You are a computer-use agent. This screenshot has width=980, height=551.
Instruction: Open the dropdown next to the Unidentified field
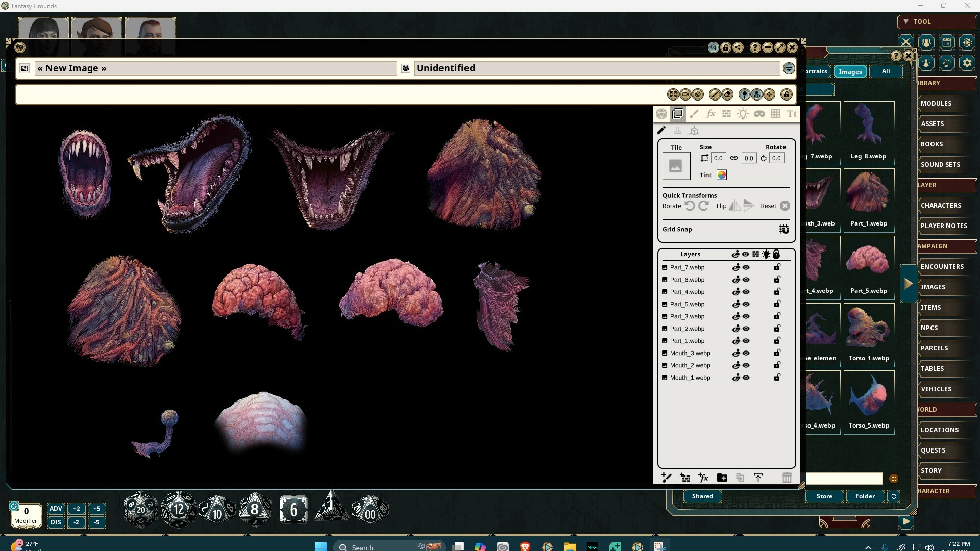[x=789, y=68]
